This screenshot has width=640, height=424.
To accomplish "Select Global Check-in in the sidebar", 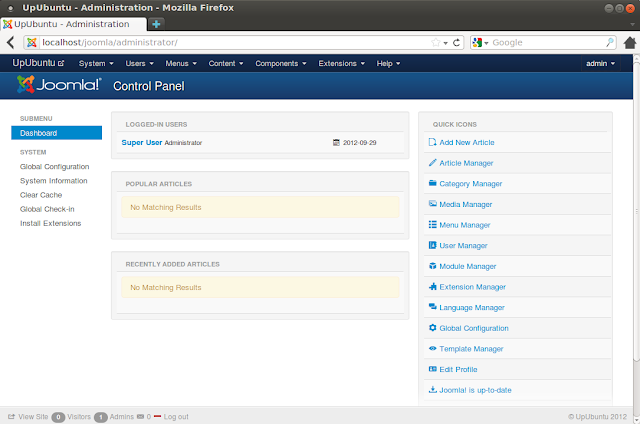I will coord(47,209).
